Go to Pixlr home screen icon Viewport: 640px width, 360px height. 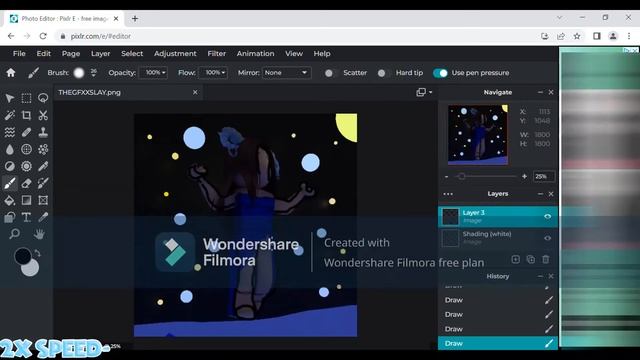tap(11, 73)
